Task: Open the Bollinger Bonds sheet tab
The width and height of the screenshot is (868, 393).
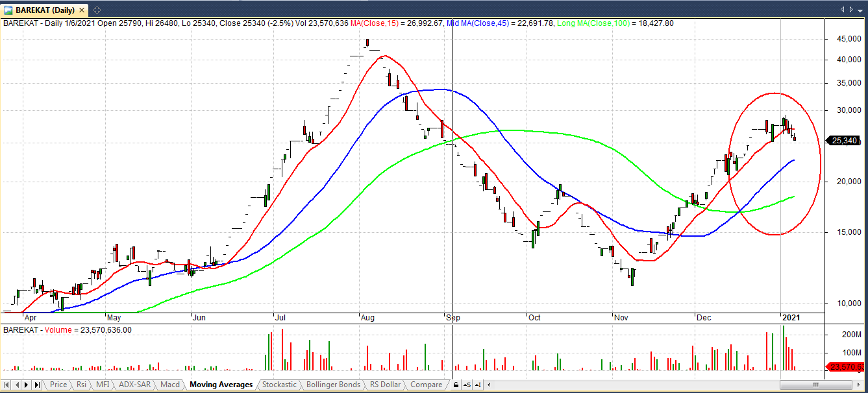Action: click(332, 385)
